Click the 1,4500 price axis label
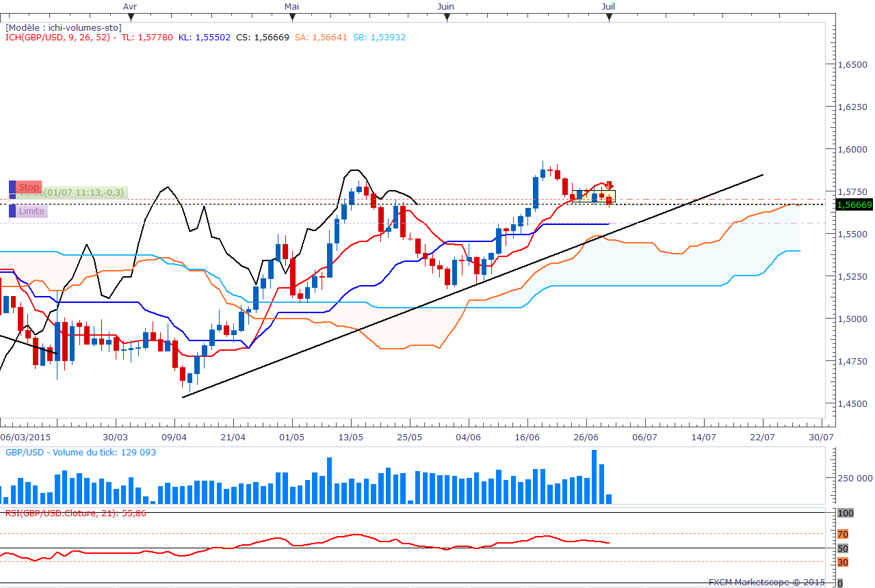Screen dimensions: 875x588 pos(853,403)
